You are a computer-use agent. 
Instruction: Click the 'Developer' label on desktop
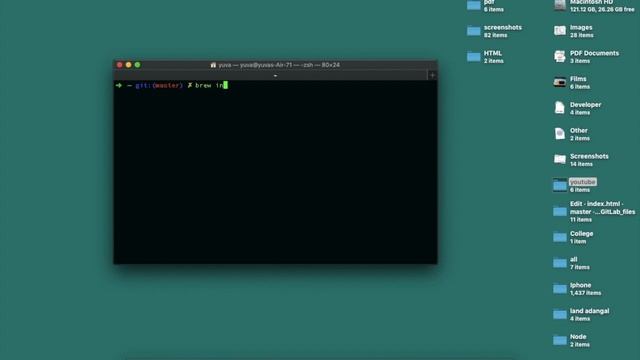[x=586, y=104]
